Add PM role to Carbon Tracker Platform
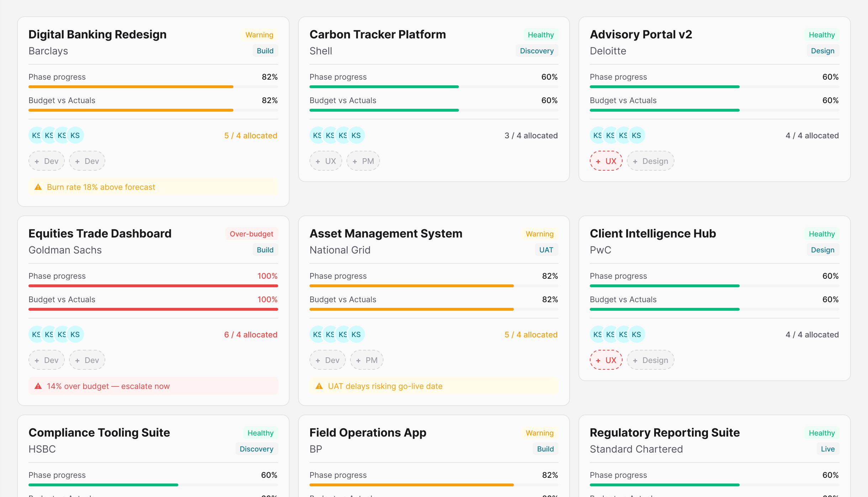The width and height of the screenshot is (868, 497). (x=363, y=161)
